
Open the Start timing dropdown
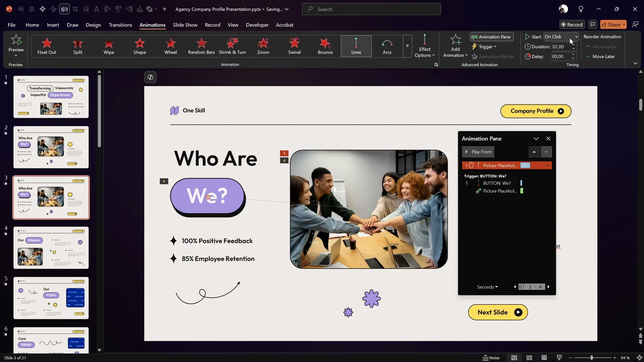pyautogui.click(x=576, y=37)
